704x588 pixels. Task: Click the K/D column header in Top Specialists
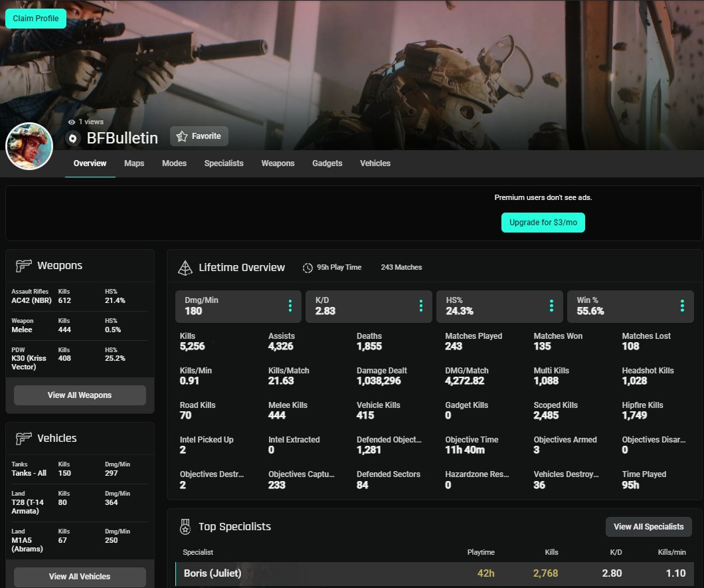616,552
